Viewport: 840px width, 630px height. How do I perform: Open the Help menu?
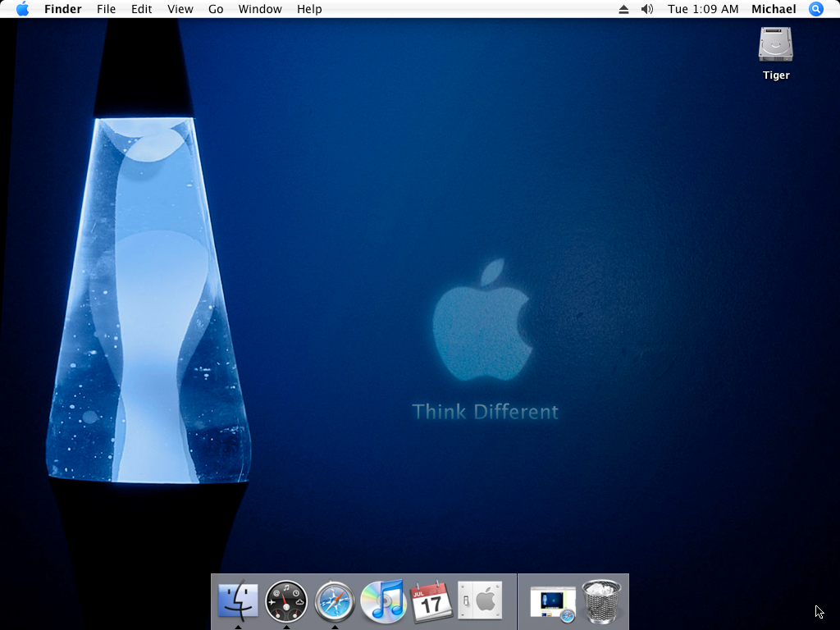pyautogui.click(x=309, y=9)
